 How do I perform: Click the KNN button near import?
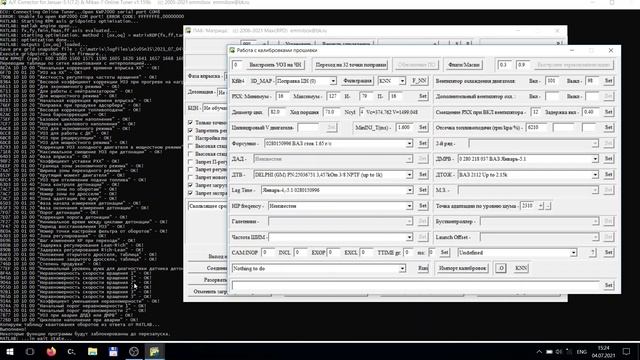click(521, 268)
